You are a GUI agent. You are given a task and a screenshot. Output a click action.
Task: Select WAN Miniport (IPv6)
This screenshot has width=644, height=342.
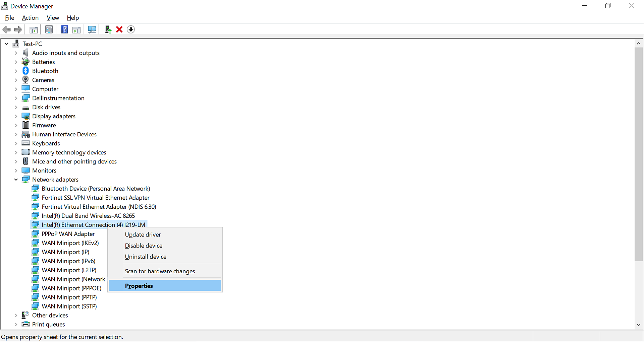(x=68, y=261)
